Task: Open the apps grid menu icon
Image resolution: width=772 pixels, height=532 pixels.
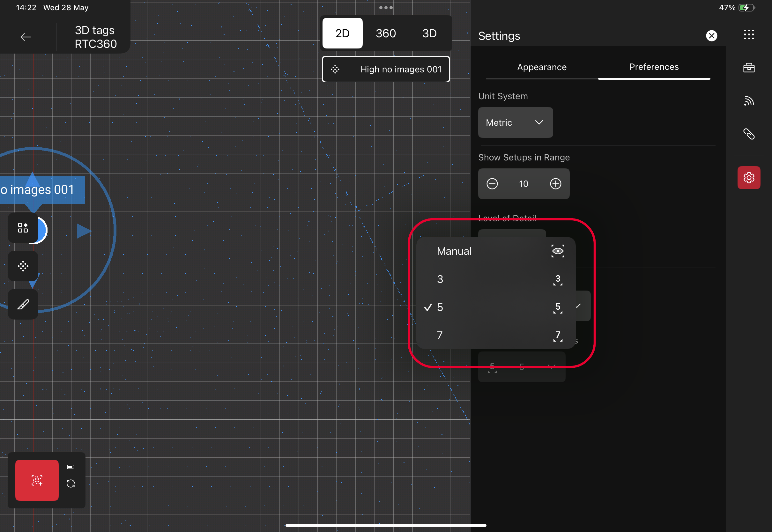Action: (x=749, y=35)
